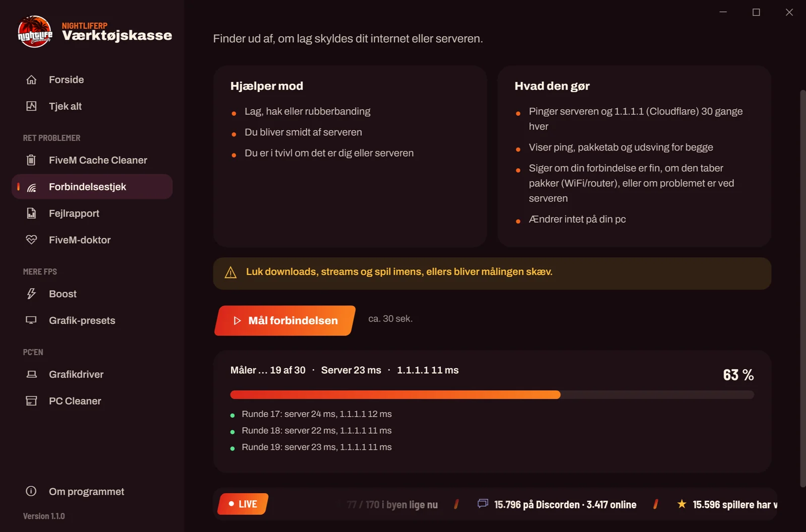806x532 pixels.
Task: Click the vertical scrollbar on the right
Action: 802,288
